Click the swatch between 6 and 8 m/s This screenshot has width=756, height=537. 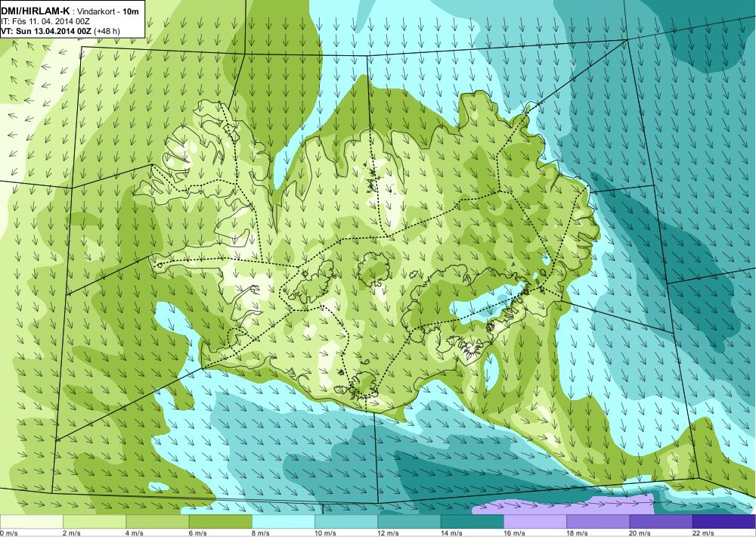pos(220,522)
